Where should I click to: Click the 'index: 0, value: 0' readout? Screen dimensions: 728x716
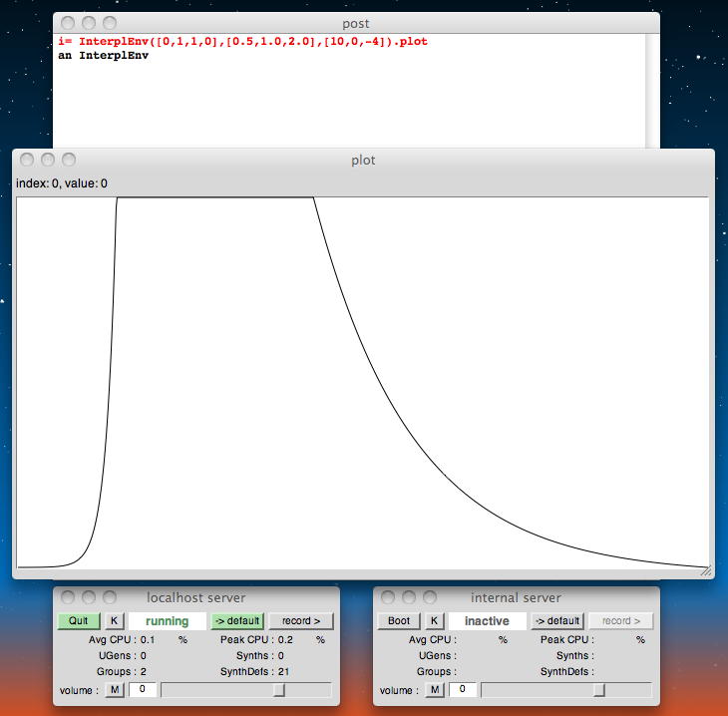[62, 183]
